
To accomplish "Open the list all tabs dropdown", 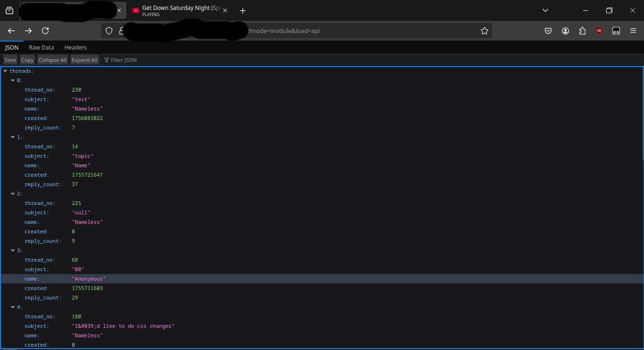I will tap(545, 10).
